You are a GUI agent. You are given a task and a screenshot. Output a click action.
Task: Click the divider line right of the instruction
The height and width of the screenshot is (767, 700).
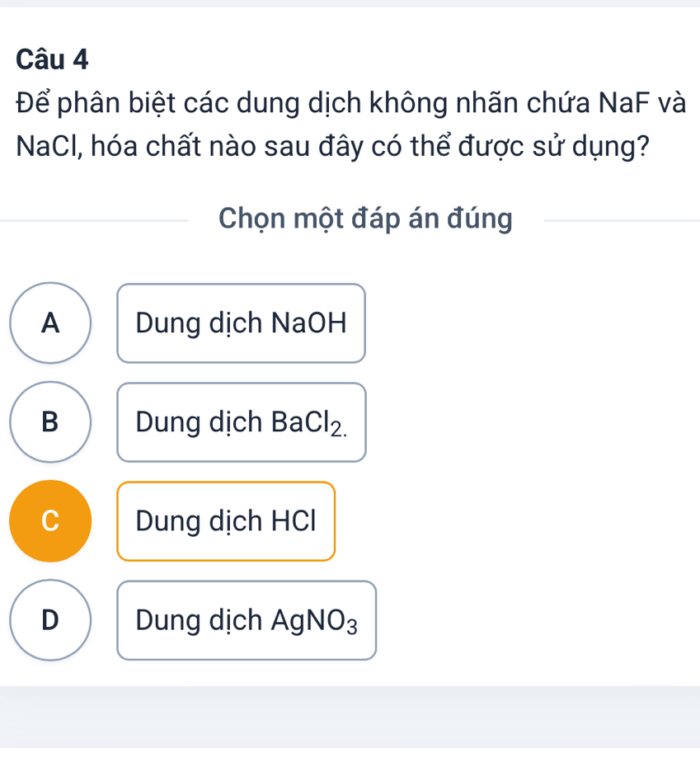click(622, 220)
